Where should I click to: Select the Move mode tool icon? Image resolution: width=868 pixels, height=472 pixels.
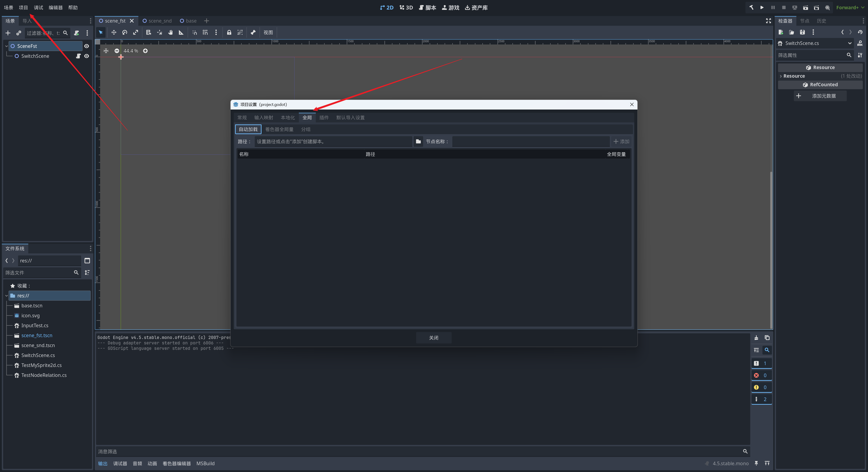point(114,32)
